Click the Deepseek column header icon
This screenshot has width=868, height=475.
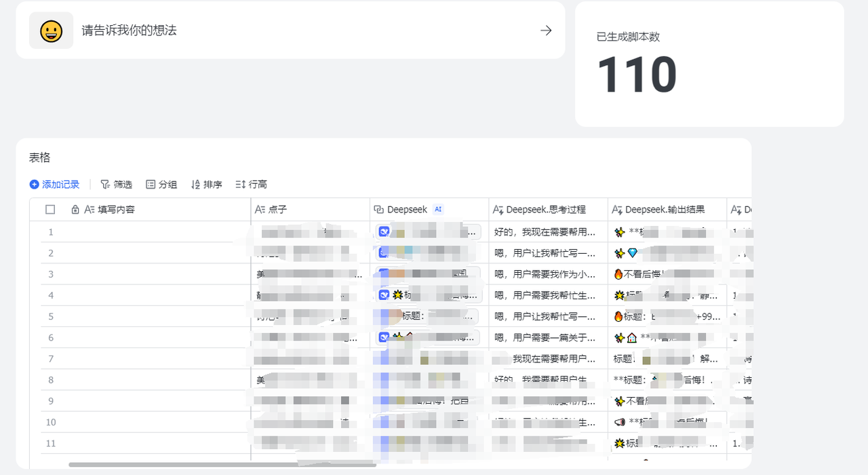(379, 210)
